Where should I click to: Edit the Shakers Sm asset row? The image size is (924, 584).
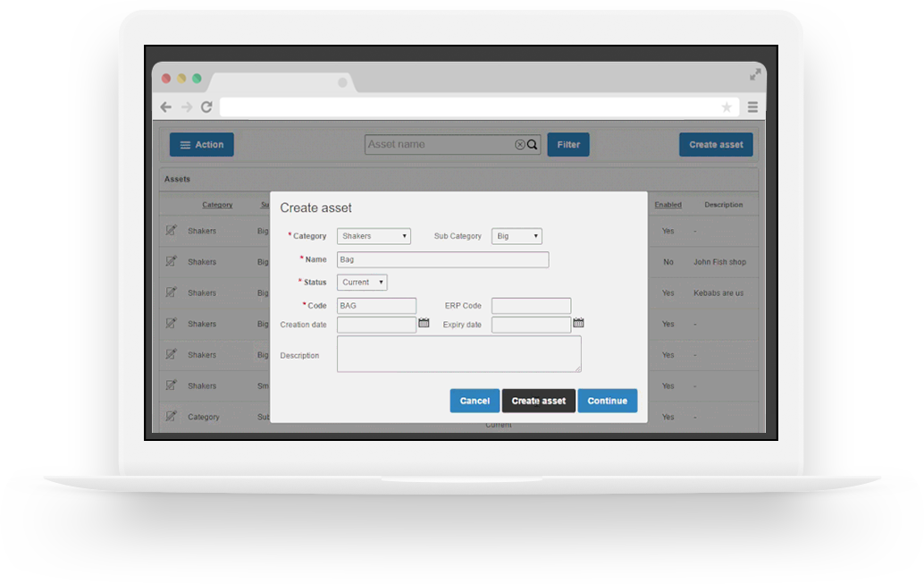171,385
